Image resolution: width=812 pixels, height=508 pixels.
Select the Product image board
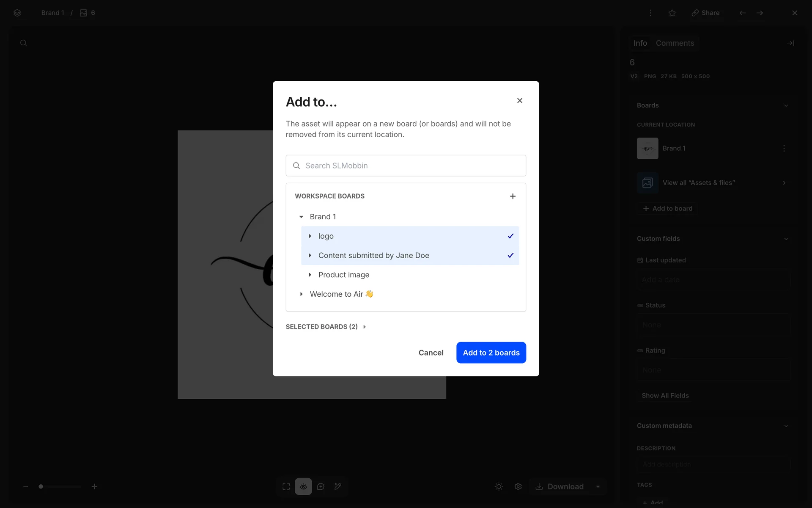click(343, 275)
